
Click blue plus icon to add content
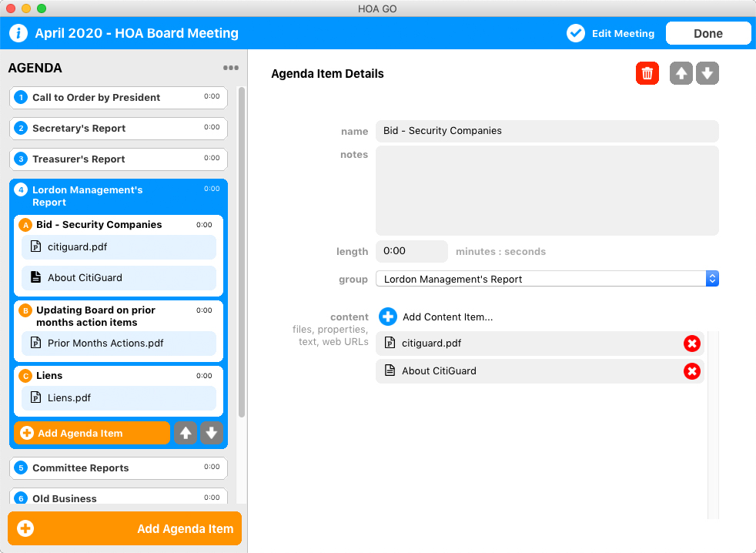click(388, 317)
